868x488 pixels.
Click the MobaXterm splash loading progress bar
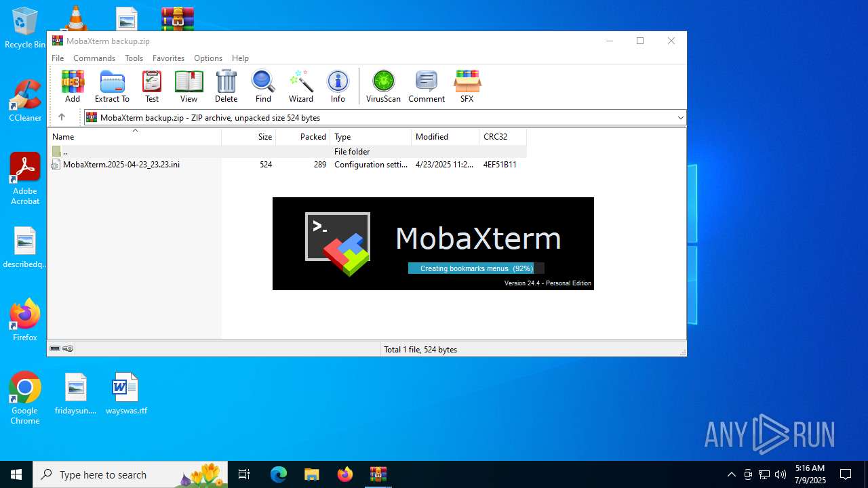(x=476, y=268)
